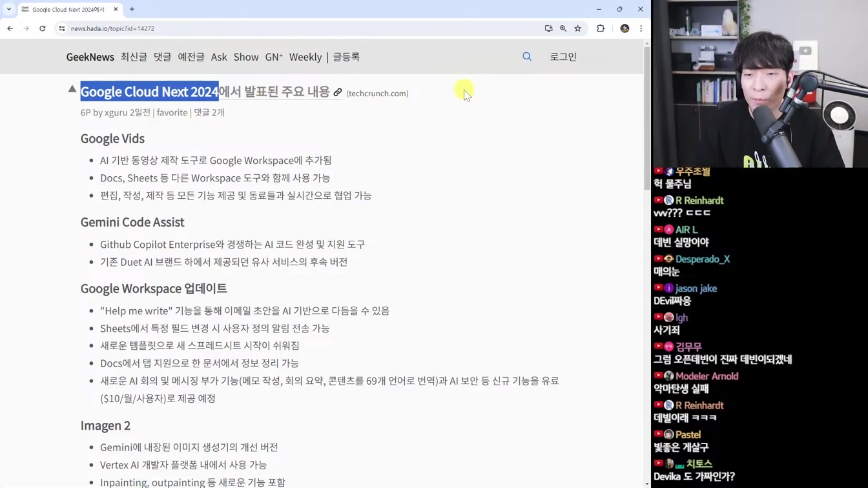The image size is (868, 488).
Task: Select the Google Cloud Next 2024 tab
Action: [x=68, y=10]
